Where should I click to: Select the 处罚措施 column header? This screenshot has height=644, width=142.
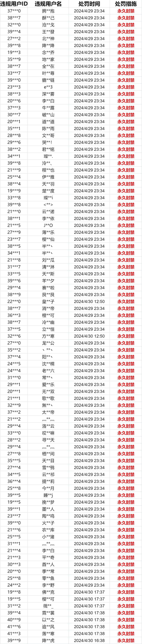pos(126,4)
